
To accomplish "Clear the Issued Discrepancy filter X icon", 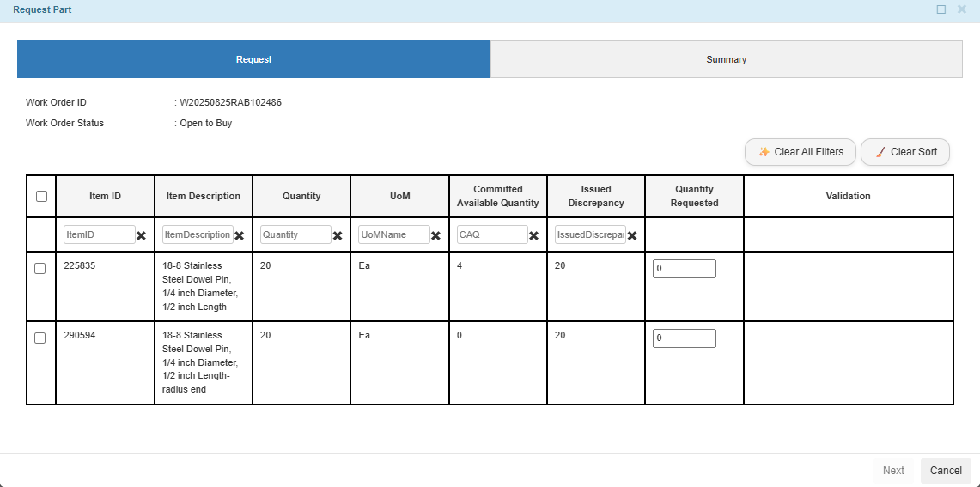I will 632,235.
